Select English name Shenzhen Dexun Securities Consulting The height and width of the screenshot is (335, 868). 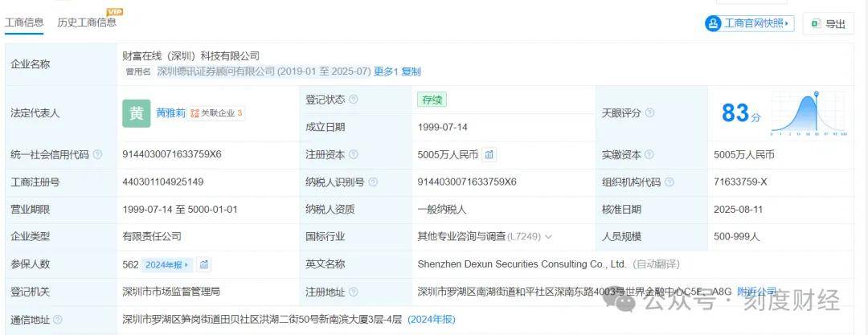(x=522, y=264)
